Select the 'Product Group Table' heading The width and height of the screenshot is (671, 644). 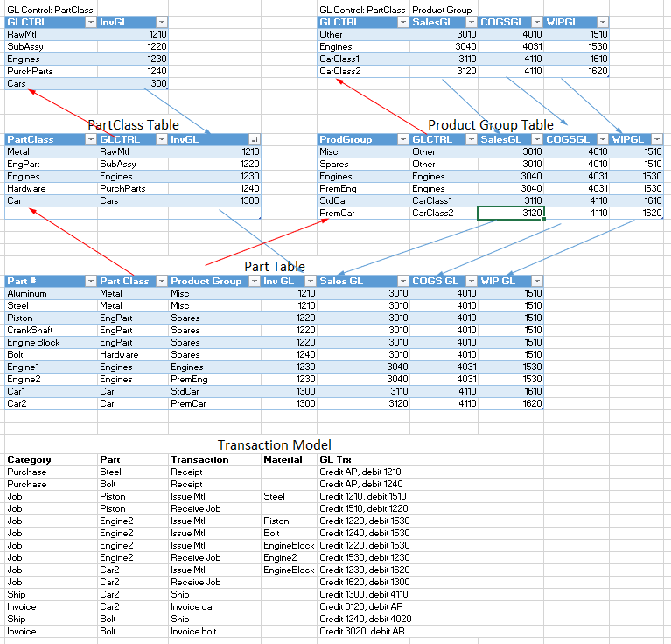click(491, 125)
